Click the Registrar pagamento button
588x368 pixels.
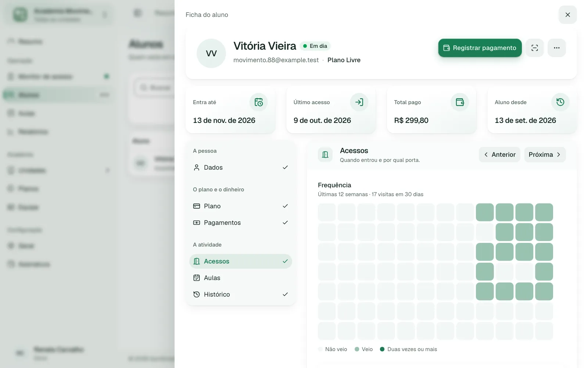[x=480, y=48]
